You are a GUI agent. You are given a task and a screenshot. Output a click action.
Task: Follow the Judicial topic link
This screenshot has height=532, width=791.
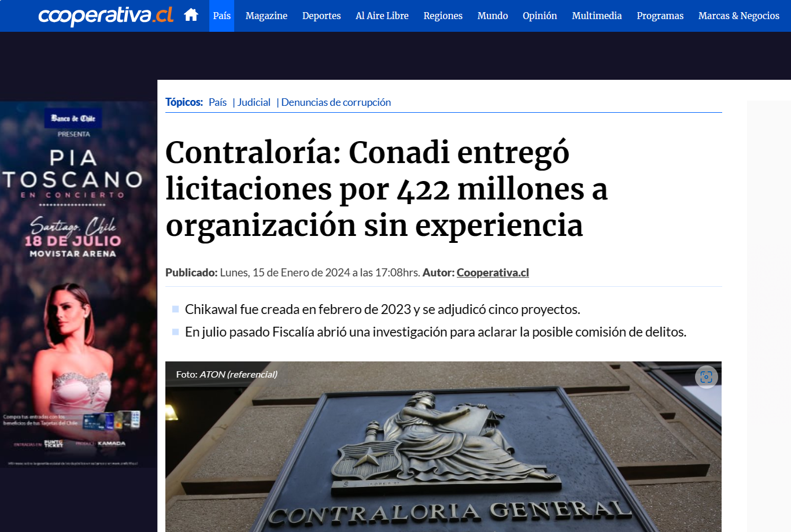(x=254, y=102)
